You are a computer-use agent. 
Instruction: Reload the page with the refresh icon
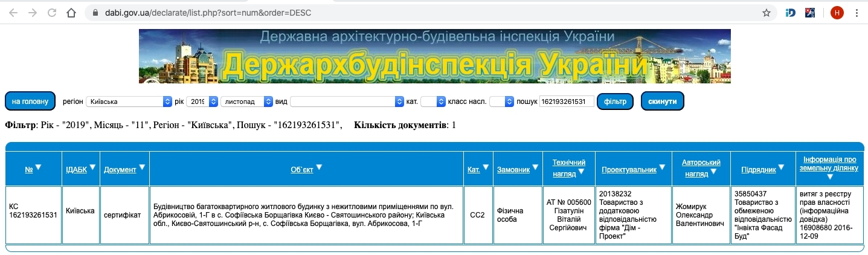[x=52, y=13]
